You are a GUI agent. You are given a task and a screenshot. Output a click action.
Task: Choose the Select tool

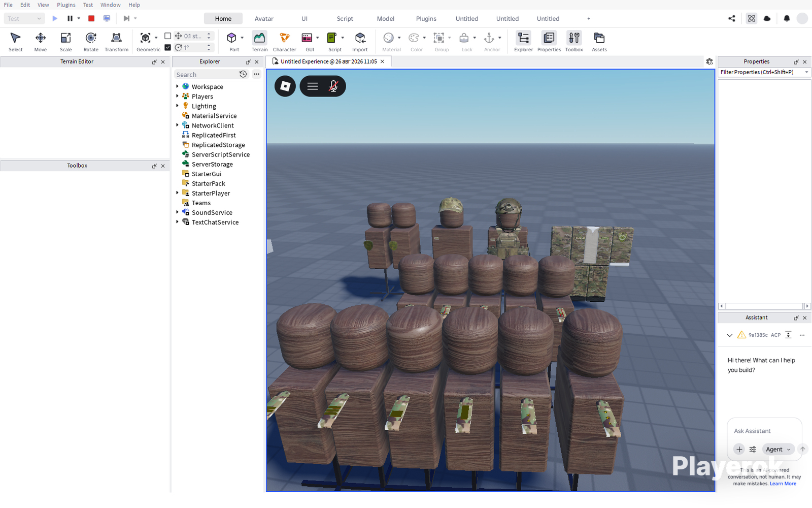click(x=15, y=42)
